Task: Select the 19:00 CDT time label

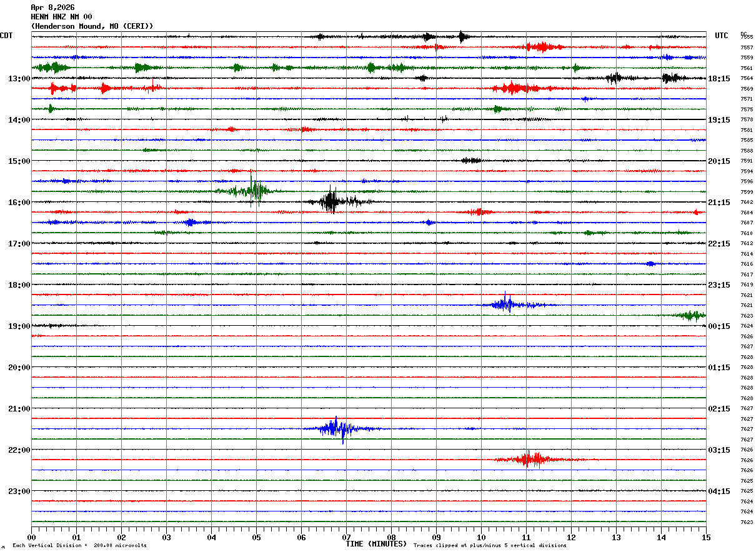Action: 19,326
